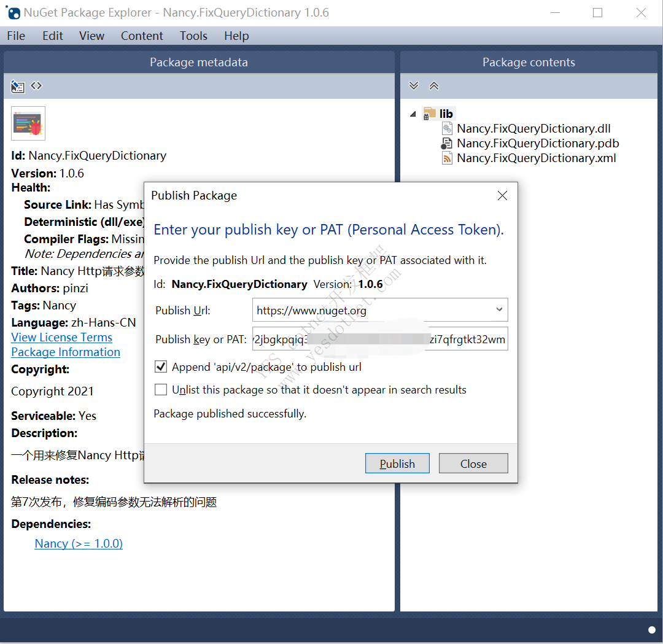Click the Package metadata panel header

tap(199, 62)
